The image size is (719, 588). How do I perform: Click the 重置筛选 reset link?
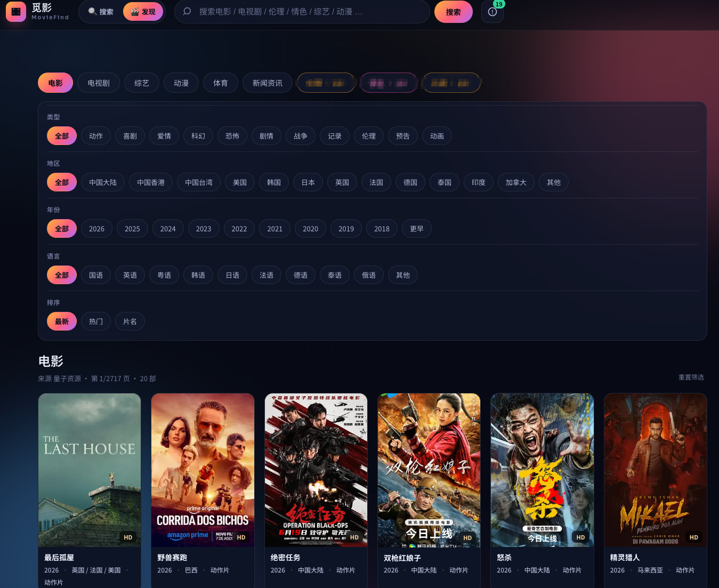tap(691, 377)
